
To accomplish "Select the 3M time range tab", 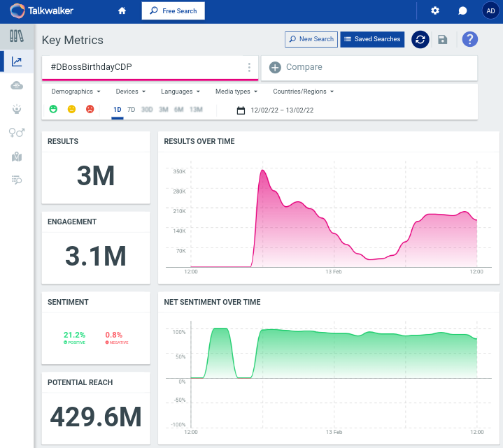I will pos(164,110).
